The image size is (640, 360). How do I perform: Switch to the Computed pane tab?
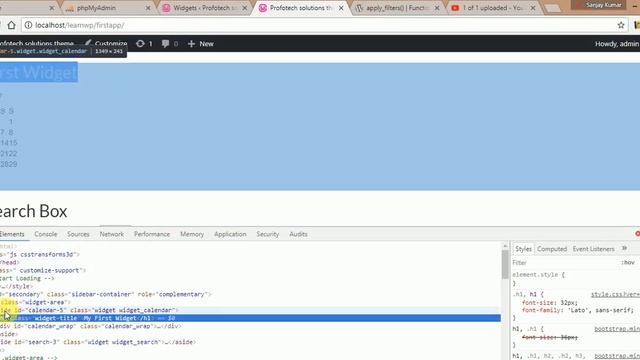[x=552, y=249]
